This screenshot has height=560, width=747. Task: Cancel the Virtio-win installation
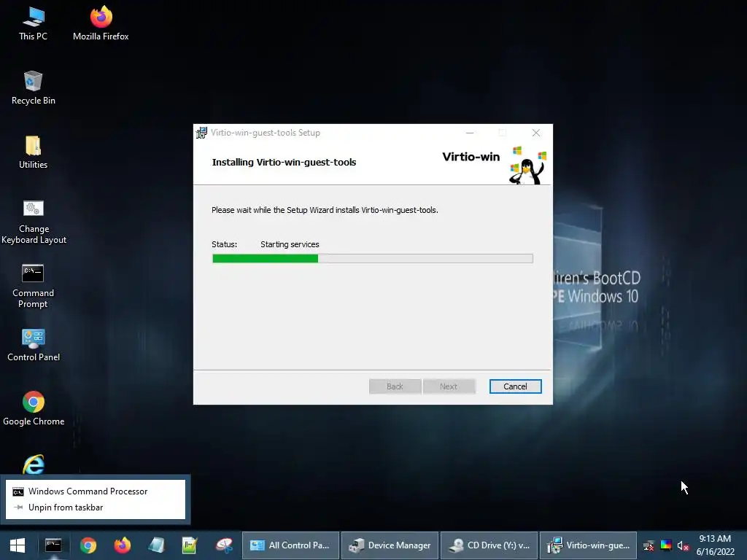pos(516,386)
